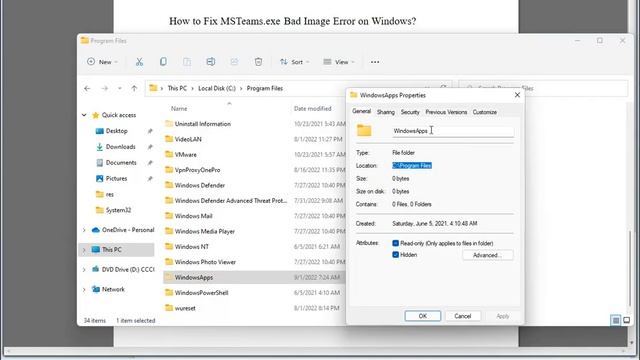The height and width of the screenshot is (360, 640).
Task: Sort by the Name column header
Action: click(179, 109)
